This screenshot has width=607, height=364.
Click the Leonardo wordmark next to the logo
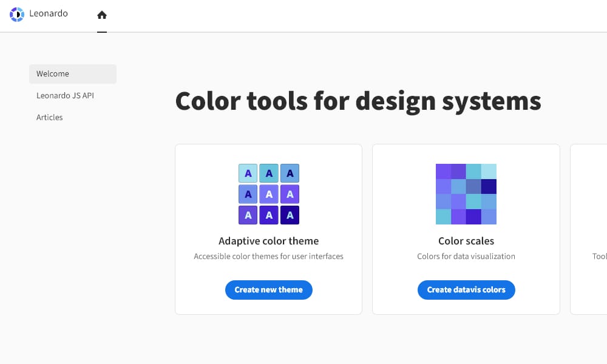click(x=49, y=13)
